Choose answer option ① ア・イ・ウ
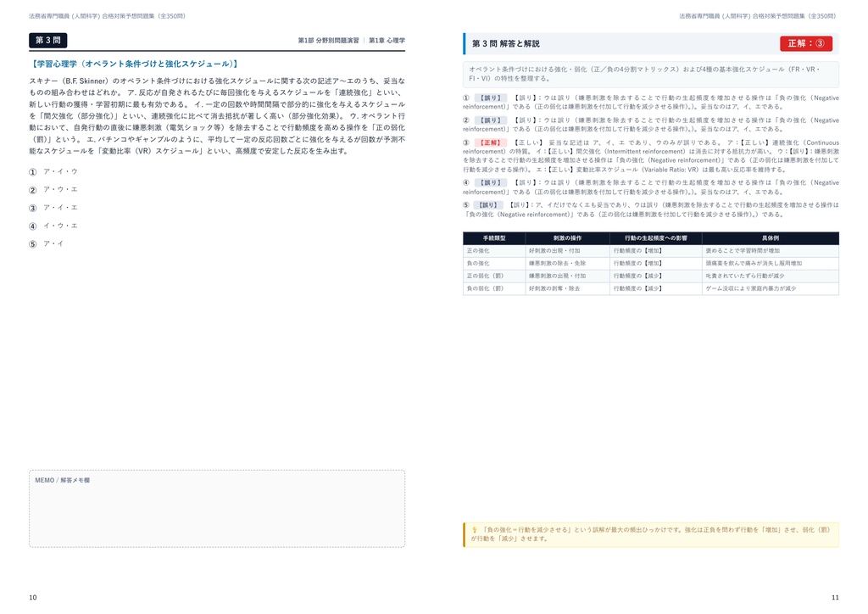Viewport: 868px width, 614px height. pyautogui.click(x=53, y=171)
